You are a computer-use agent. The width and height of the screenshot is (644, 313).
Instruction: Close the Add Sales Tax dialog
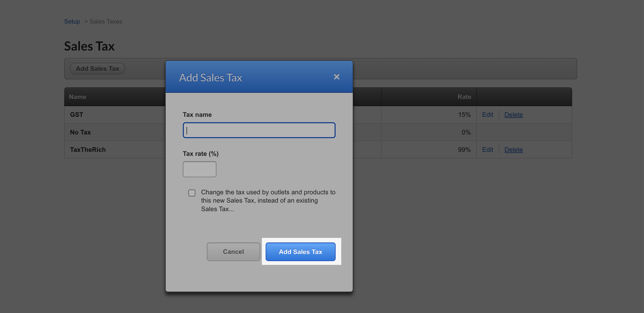point(336,77)
